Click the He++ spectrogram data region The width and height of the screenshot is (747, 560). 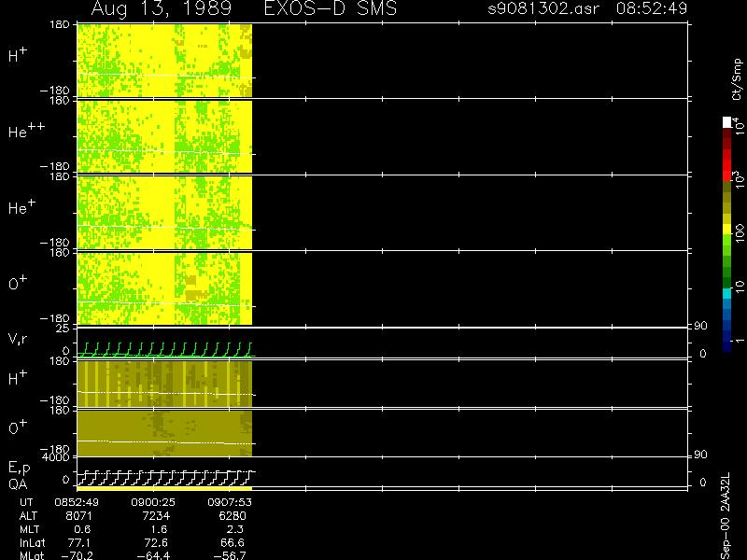(164, 136)
